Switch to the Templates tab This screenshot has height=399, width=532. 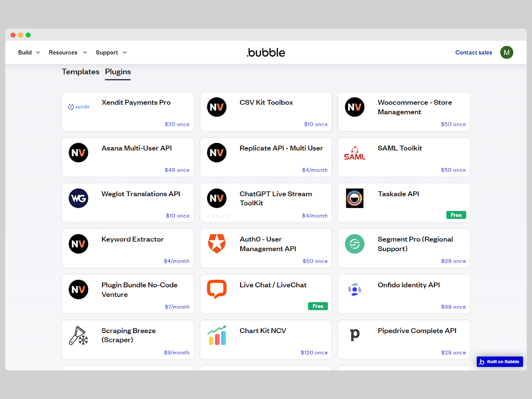pyautogui.click(x=81, y=72)
